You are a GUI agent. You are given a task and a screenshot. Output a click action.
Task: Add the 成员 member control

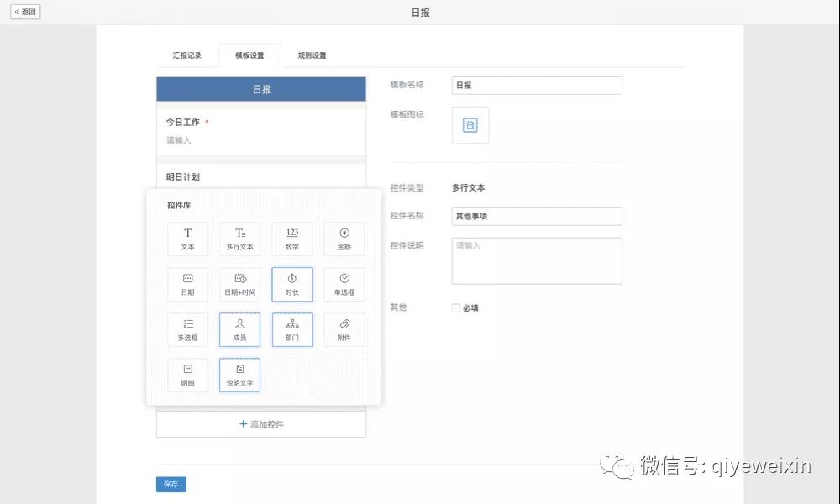click(239, 329)
